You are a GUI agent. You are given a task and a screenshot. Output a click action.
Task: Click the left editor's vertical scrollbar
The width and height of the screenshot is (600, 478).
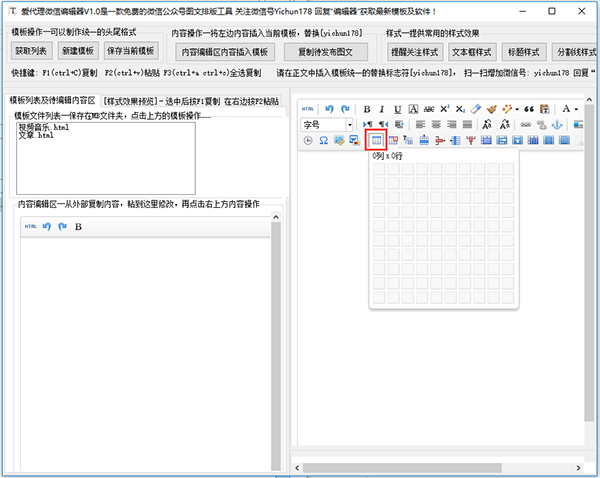[x=275, y=330]
